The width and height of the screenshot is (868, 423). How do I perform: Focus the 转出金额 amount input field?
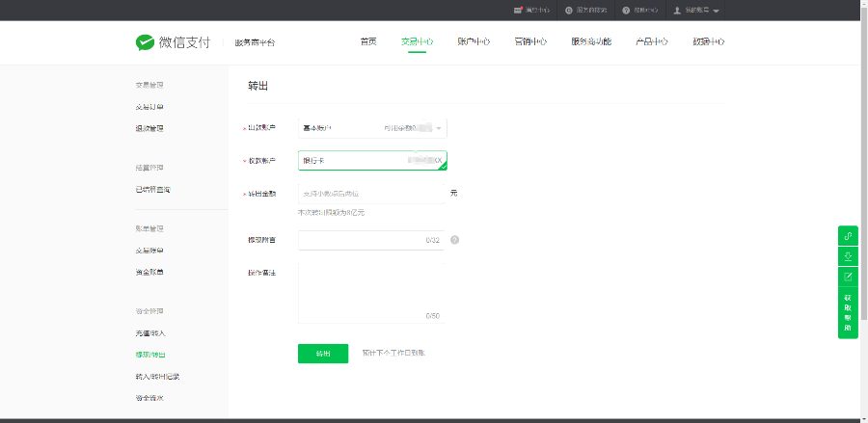point(371,194)
